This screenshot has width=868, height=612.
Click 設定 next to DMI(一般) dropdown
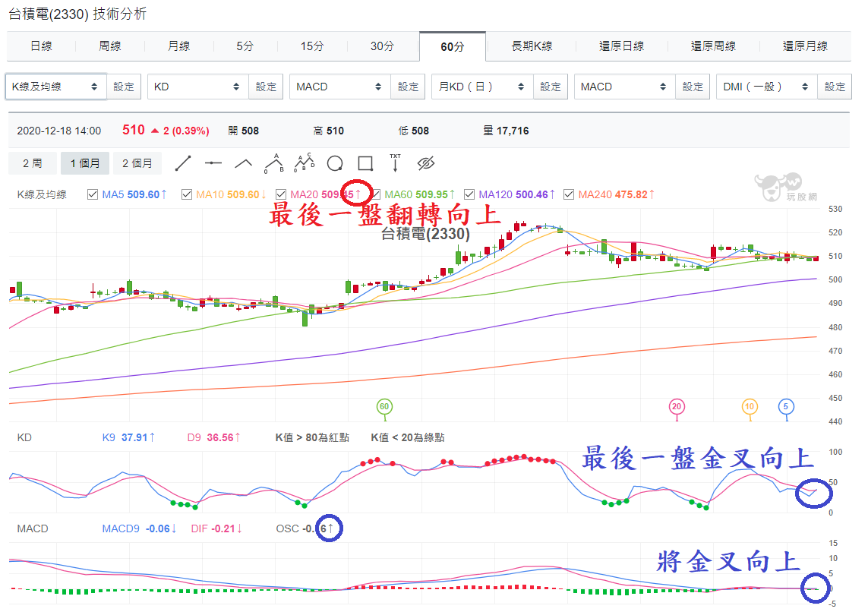tap(835, 87)
